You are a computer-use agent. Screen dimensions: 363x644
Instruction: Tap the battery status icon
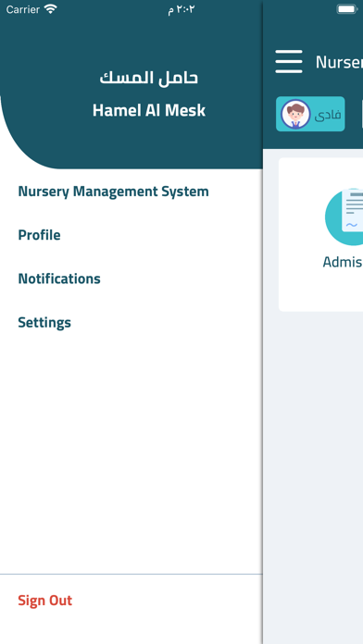tap(346, 9)
